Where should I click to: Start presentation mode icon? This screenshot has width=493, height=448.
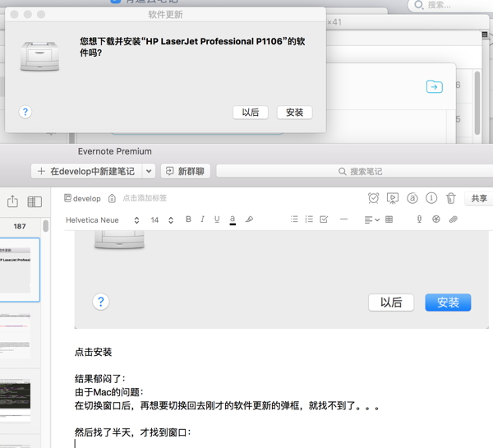click(x=393, y=198)
